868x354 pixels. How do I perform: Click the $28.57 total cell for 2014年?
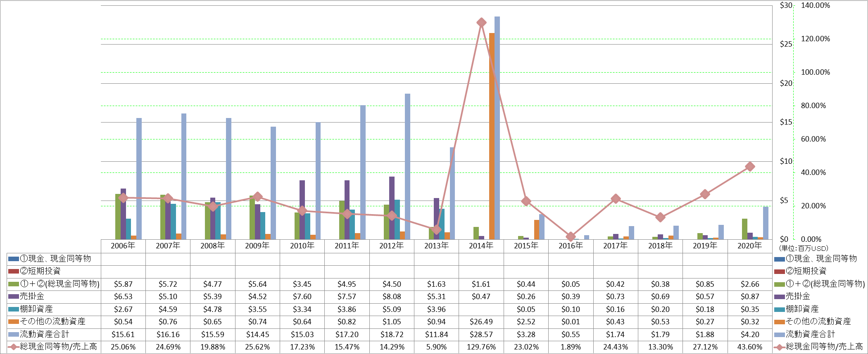pyautogui.click(x=481, y=335)
